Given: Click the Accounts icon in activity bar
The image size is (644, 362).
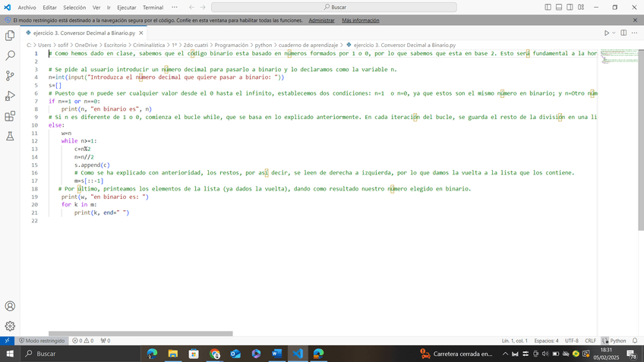Looking at the screenshot, I should coord(10,306).
